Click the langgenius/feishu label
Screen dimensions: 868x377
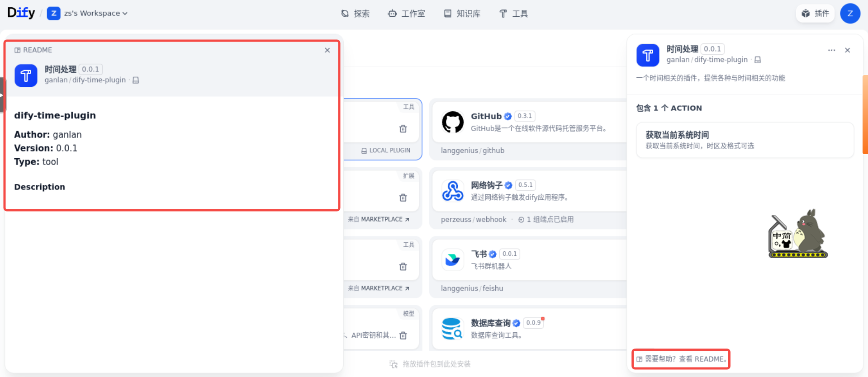(472, 288)
